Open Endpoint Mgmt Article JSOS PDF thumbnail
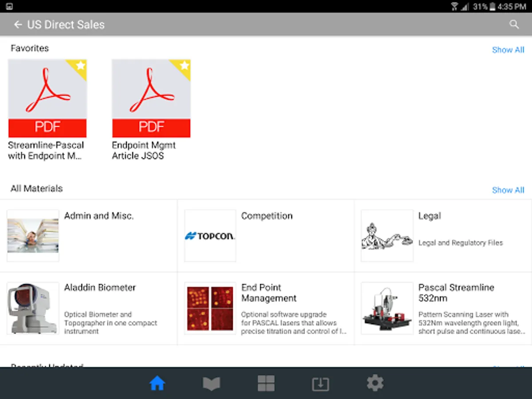Image resolution: width=532 pixels, height=399 pixels. 151,98
